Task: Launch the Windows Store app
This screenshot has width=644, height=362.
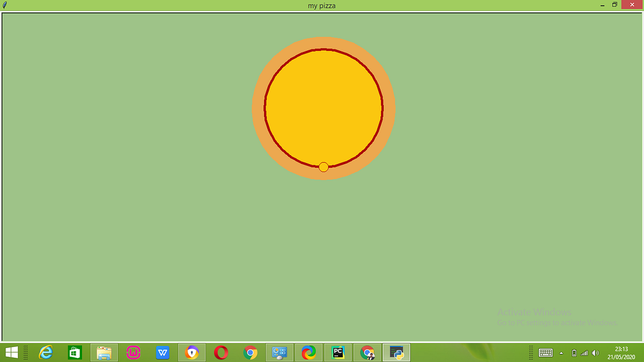Action: 74,352
